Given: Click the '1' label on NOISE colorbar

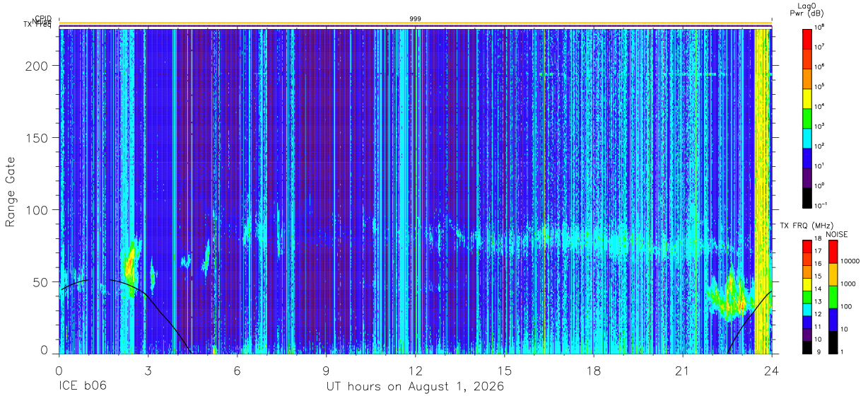Looking at the screenshot, I should pos(842,352).
